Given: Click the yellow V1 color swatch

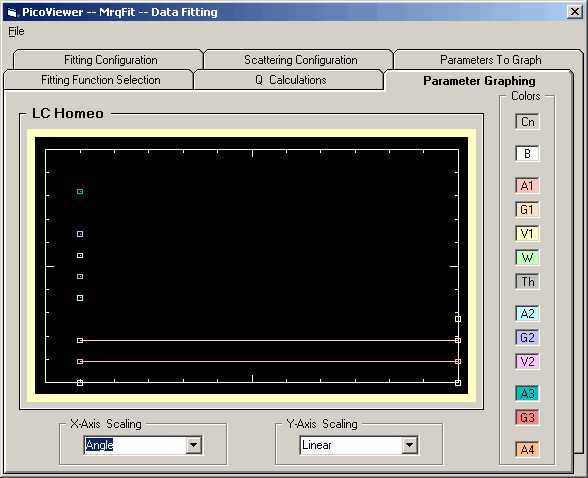Looking at the screenshot, I should pos(527,234).
